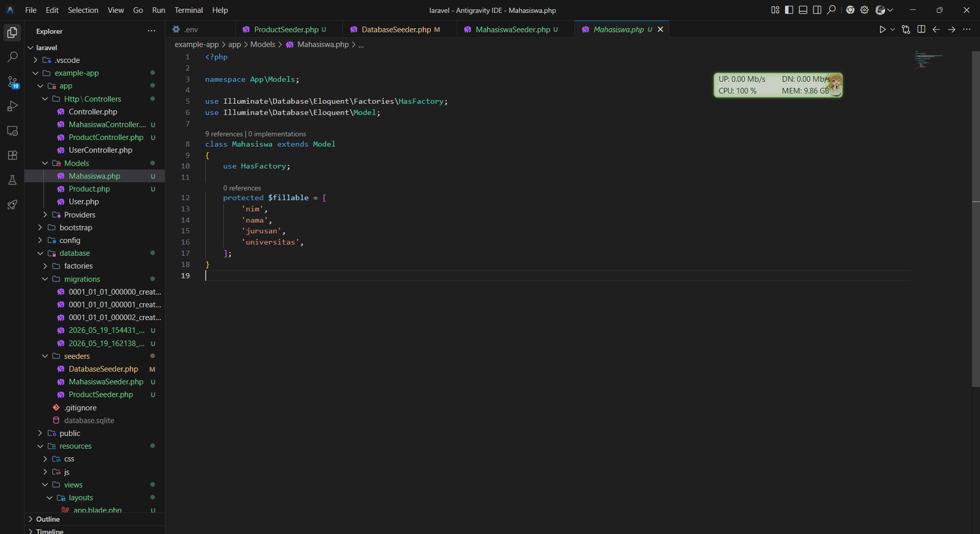This screenshot has width=980, height=534.
Task: Run the PHP file with play button
Action: (x=882, y=29)
